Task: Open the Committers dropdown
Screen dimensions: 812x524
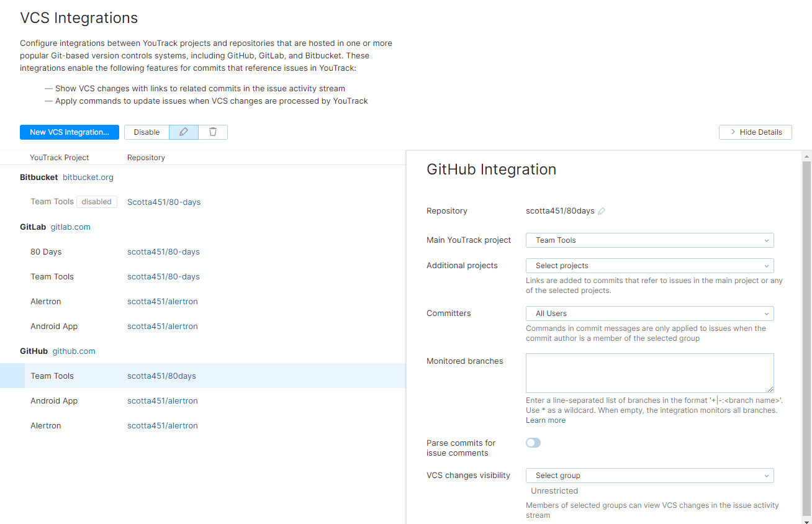Action: [x=649, y=314]
